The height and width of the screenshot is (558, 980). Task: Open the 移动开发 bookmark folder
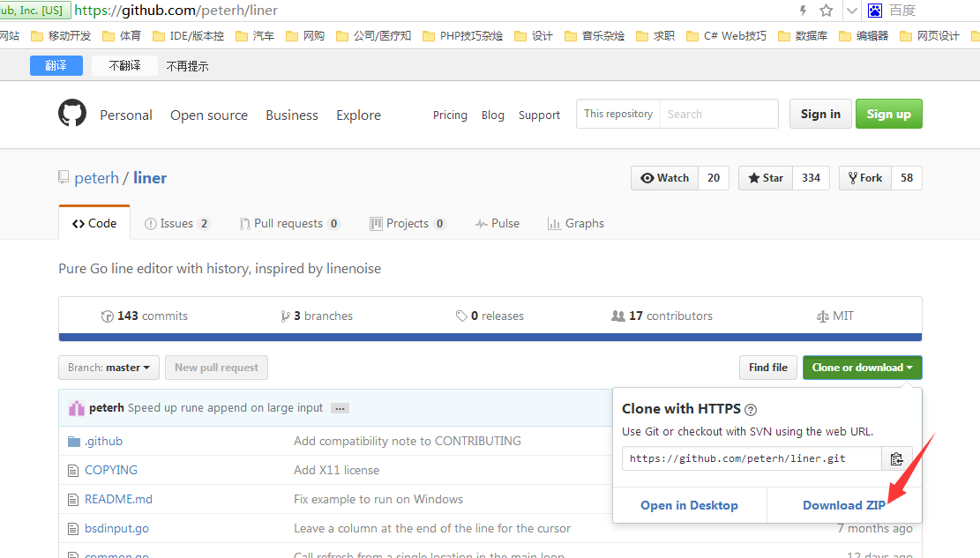point(61,35)
